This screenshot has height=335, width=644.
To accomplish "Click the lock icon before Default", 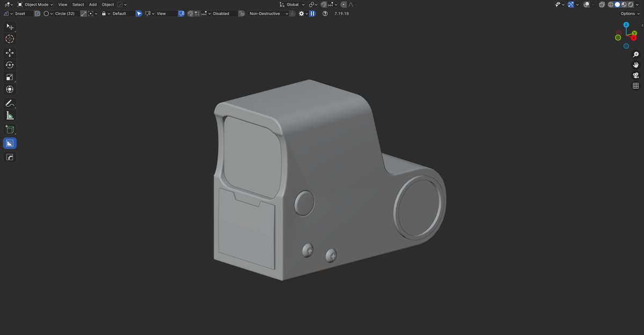I will pyautogui.click(x=104, y=13).
